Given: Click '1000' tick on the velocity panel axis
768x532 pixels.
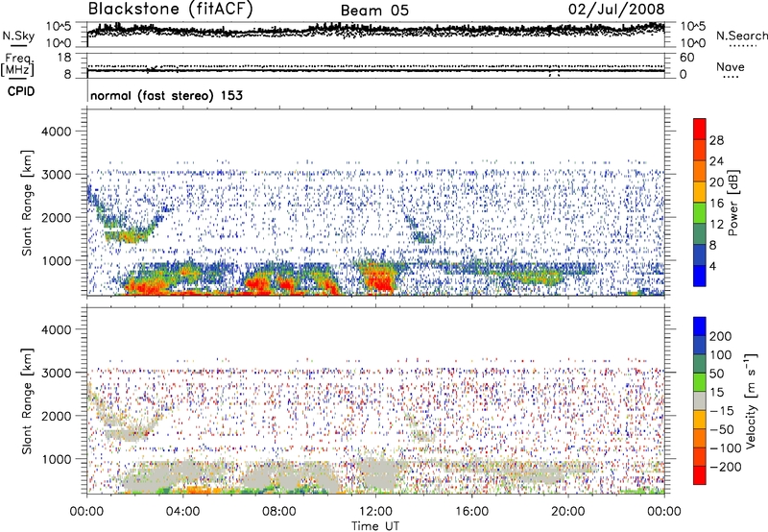Looking at the screenshot, I should point(57,459).
